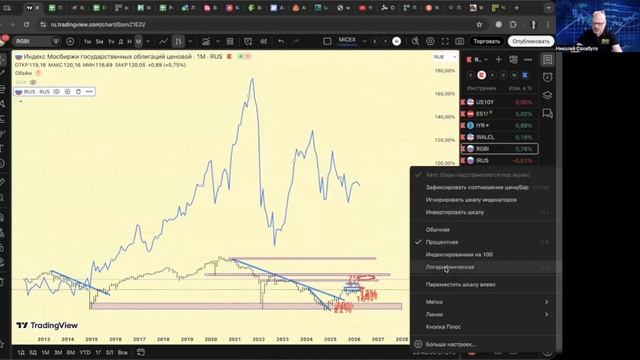Enter fullscreen mode
640x360 pixels.
tap(445, 41)
